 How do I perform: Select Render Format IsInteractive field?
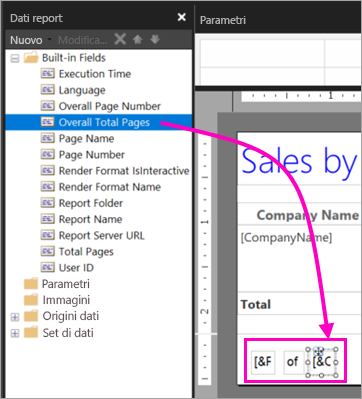tap(124, 171)
